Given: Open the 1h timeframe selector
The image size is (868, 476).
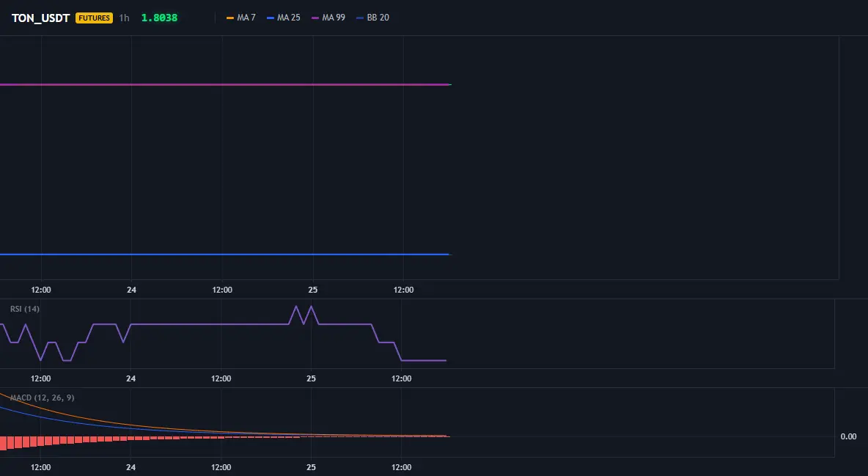Looking at the screenshot, I should 124,18.
